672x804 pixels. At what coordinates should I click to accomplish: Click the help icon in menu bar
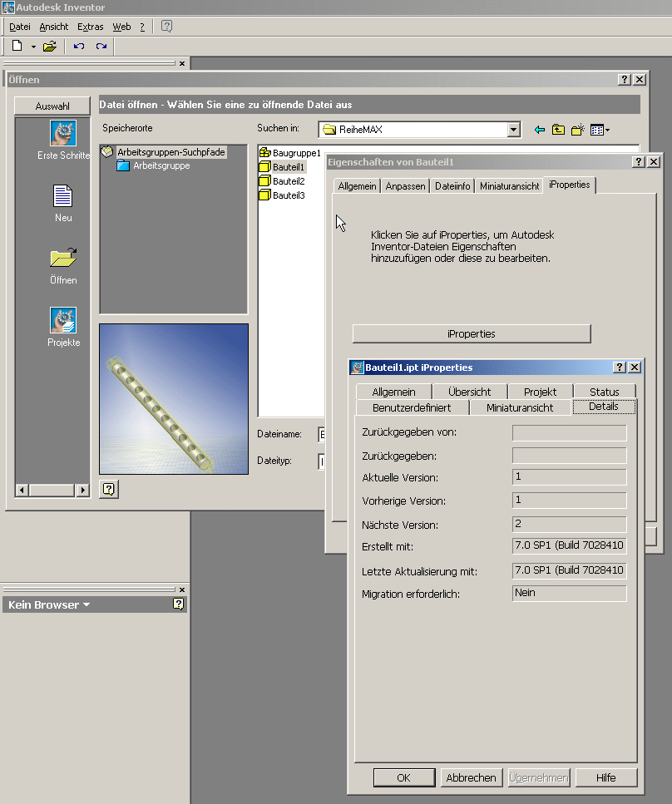point(166,26)
